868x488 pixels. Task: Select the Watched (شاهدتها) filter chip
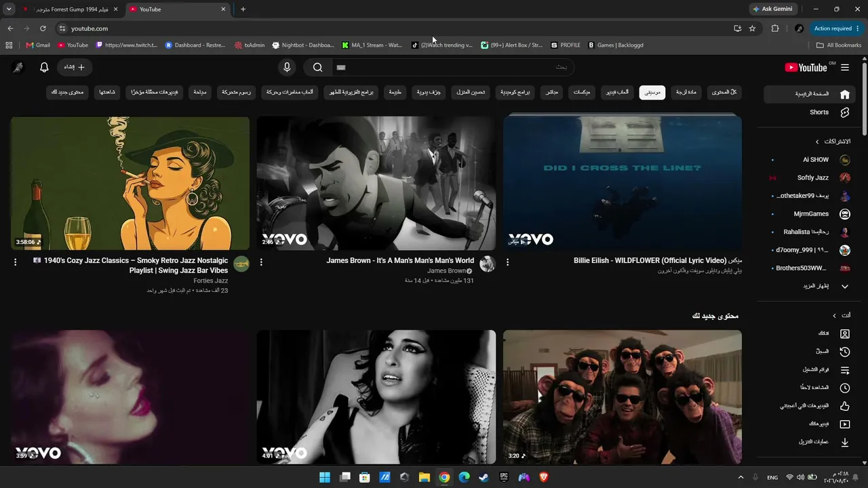tap(107, 92)
